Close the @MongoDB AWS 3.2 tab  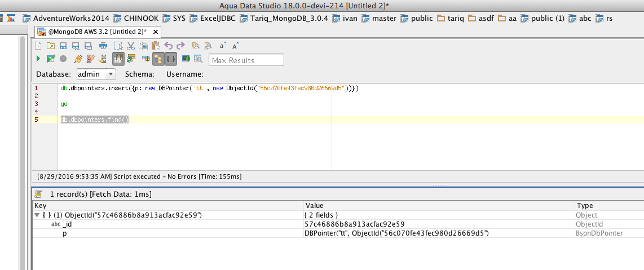pyautogui.click(x=155, y=32)
